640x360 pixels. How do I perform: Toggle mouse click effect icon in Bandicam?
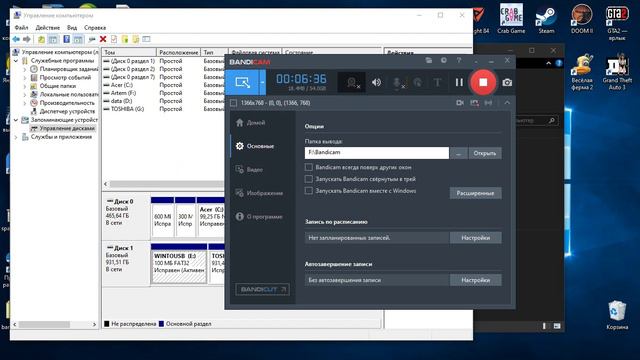tap(418, 82)
